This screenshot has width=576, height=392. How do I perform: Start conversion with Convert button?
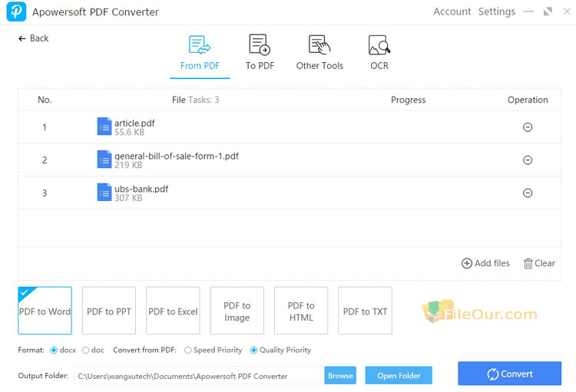509,374
